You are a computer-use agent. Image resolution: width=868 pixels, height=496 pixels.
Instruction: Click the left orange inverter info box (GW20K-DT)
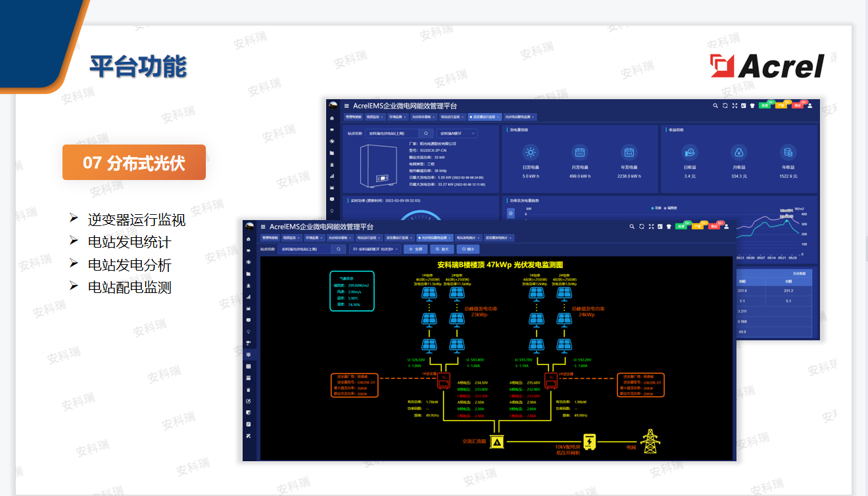click(354, 385)
